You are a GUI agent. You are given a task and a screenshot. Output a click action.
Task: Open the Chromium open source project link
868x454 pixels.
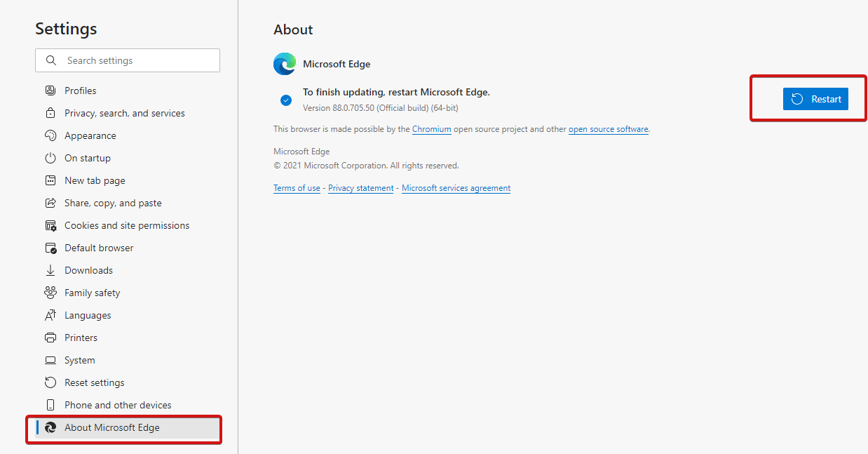coord(431,128)
